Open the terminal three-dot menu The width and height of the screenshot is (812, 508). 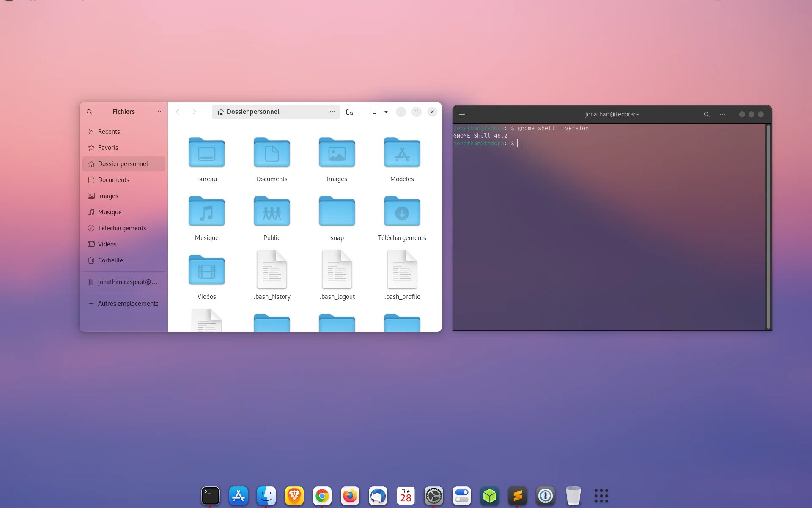click(x=723, y=114)
